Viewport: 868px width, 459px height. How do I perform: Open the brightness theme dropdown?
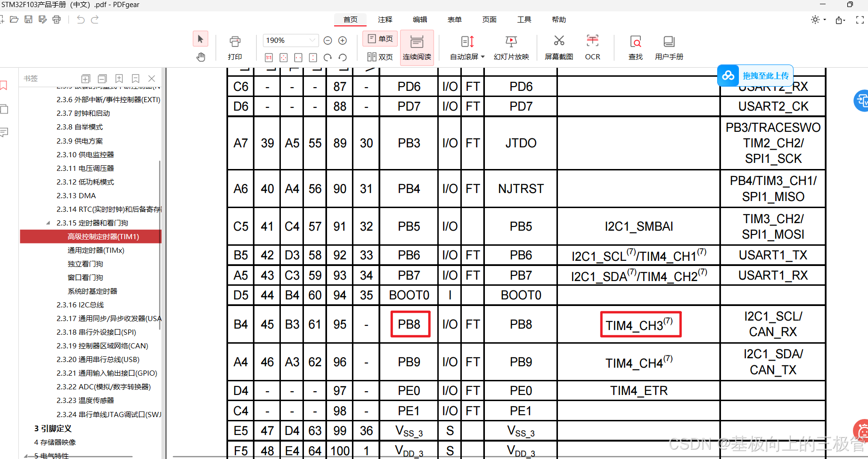click(x=818, y=20)
